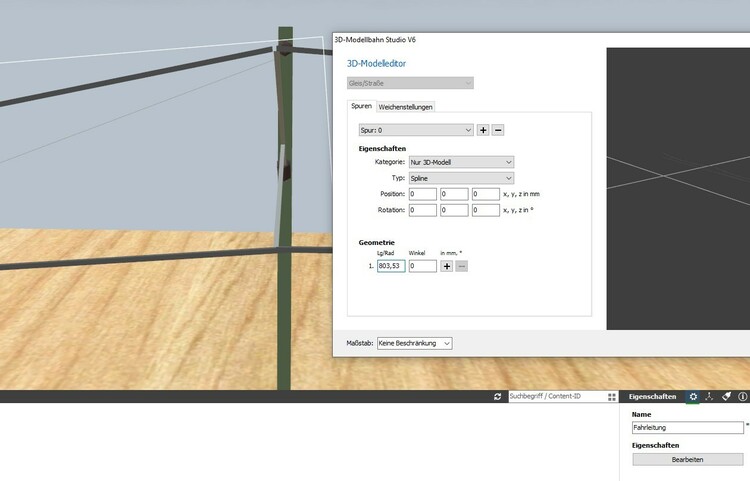Switch to the Weichenstellungen tab

tap(406, 107)
